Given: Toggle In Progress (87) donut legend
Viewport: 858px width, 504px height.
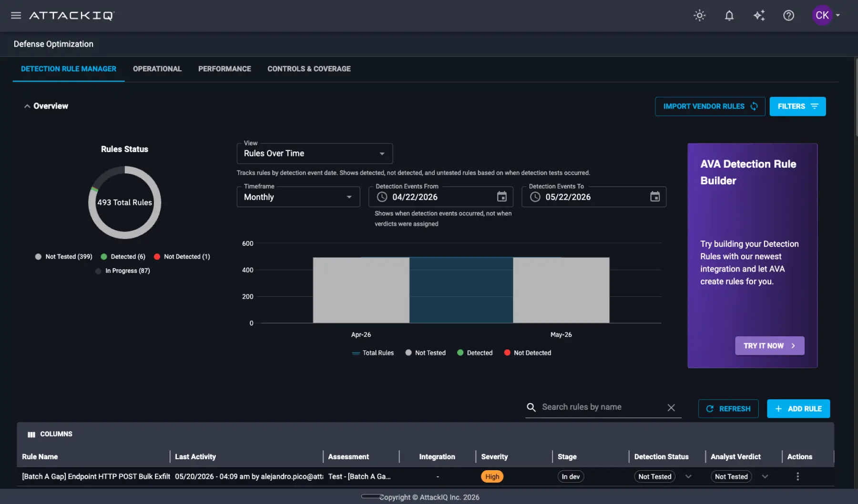Looking at the screenshot, I should coord(123,271).
